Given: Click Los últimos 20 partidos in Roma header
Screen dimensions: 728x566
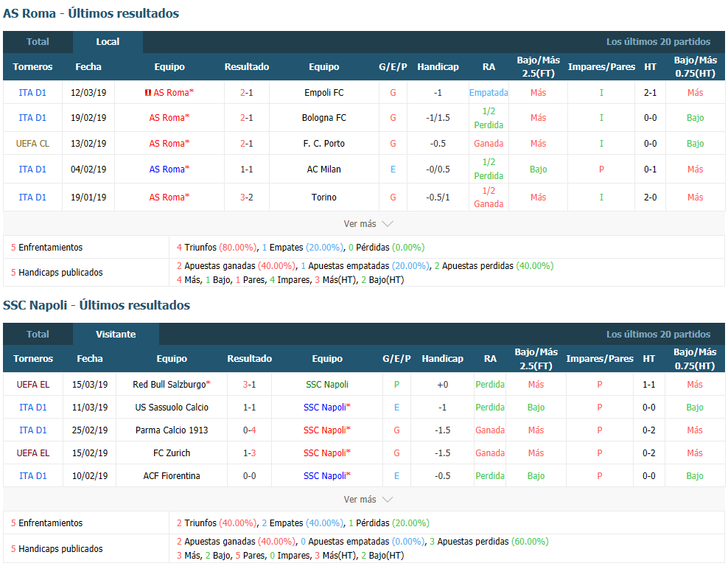Looking at the screenshot, I should click(658, 42).
